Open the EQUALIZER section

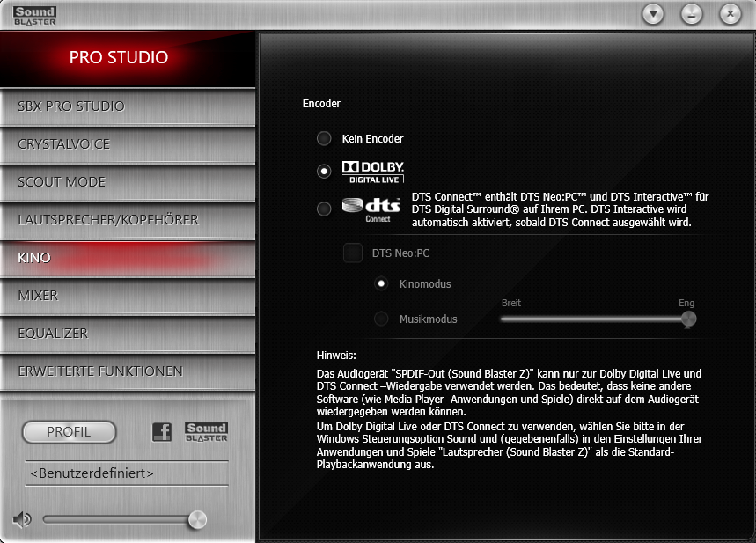pyautogui.click(x=128, y=334)
